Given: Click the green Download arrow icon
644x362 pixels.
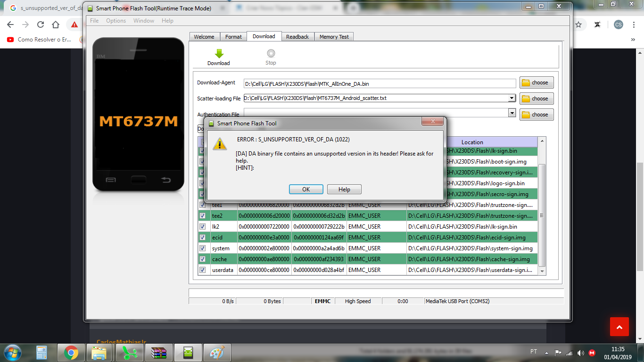Looking at the screenshot, I should point(219,54).
